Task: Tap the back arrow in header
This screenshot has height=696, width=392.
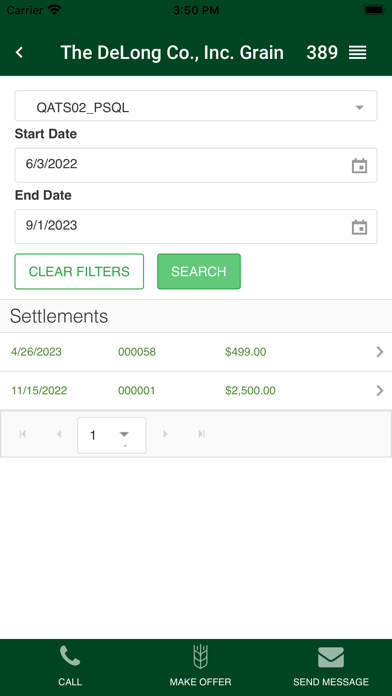Action: tap(19, 52)
